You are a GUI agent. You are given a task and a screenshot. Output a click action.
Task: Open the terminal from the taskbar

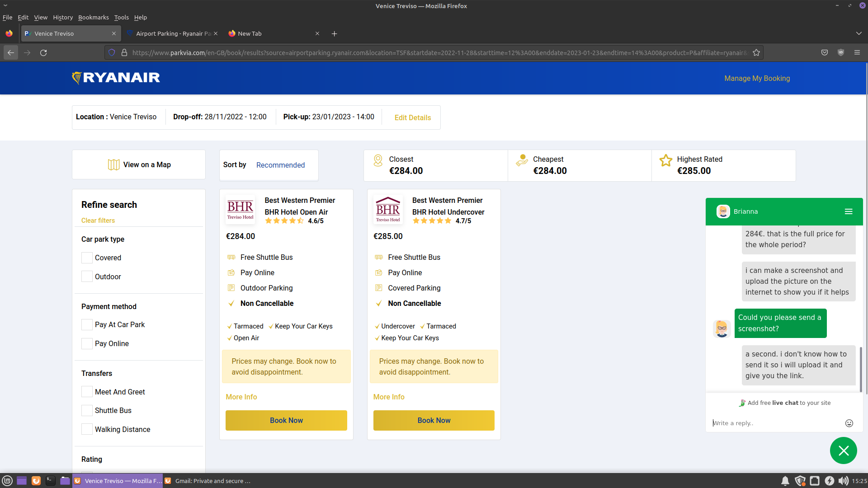tap(51, 481)
